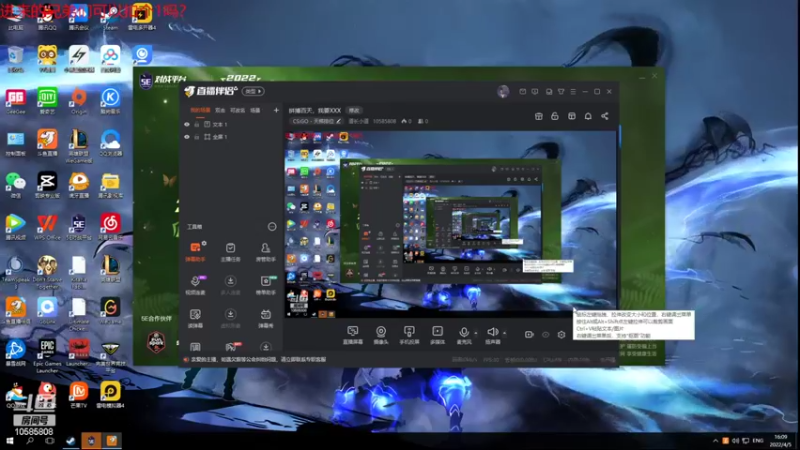Open the system tray hidden icons arrow

point(715,440)
